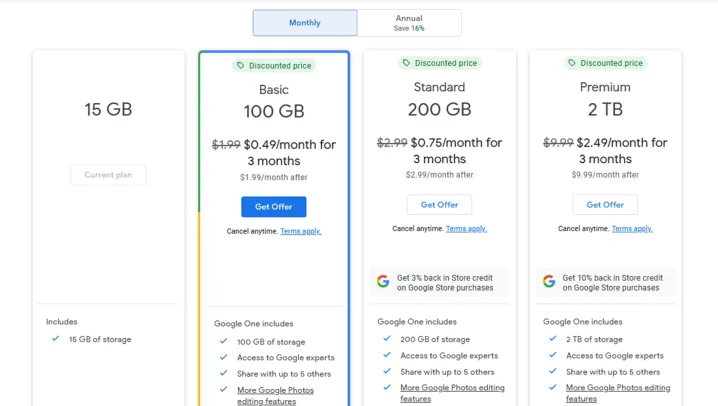Screen dimensions: 718x406
Task: Open More Google Photos editing features, Basic
Action: coord(275,390)
